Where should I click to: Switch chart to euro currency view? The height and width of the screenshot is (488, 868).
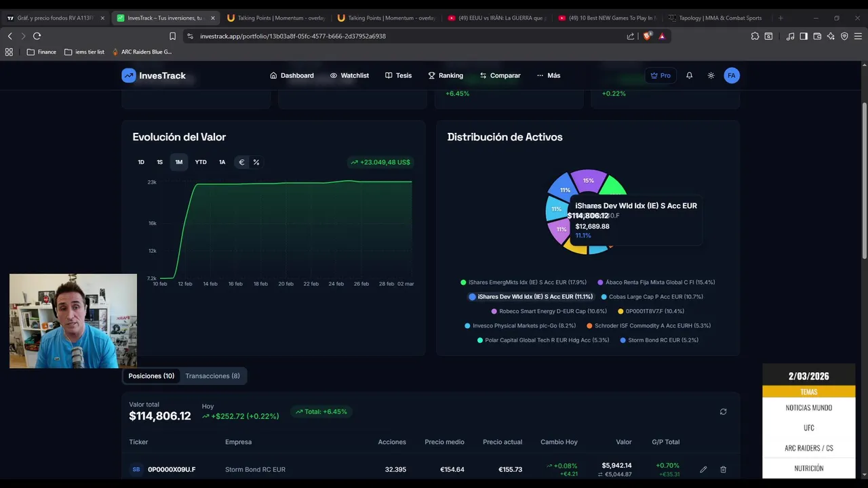(241, 162)
